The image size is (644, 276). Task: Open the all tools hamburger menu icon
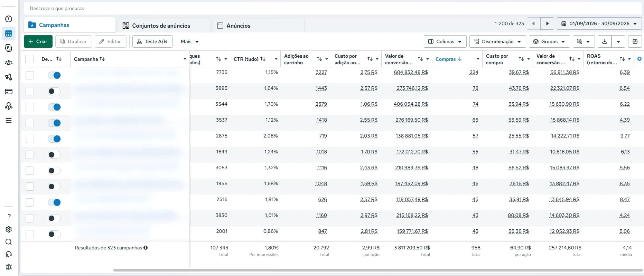9,121
